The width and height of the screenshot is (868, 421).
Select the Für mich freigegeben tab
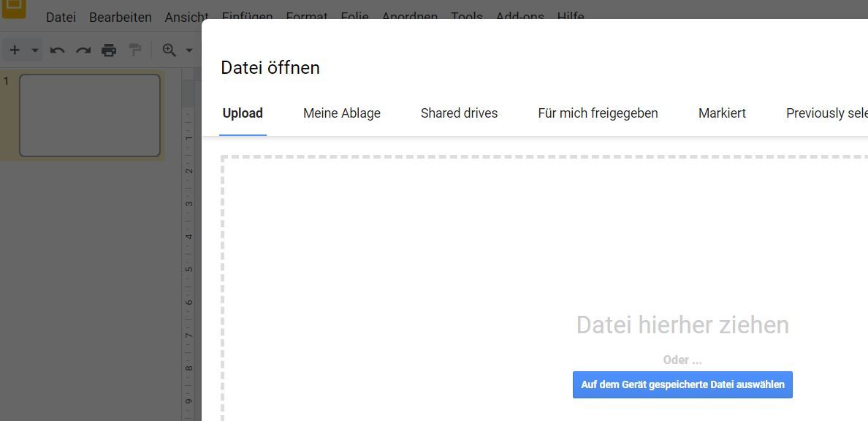click(x=598, y=113)
